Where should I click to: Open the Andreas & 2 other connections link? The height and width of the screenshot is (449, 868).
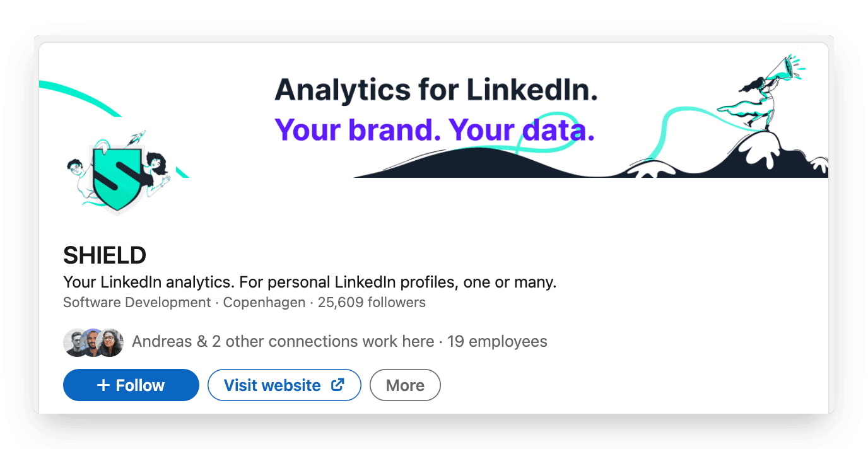click(x=283, y=342)
